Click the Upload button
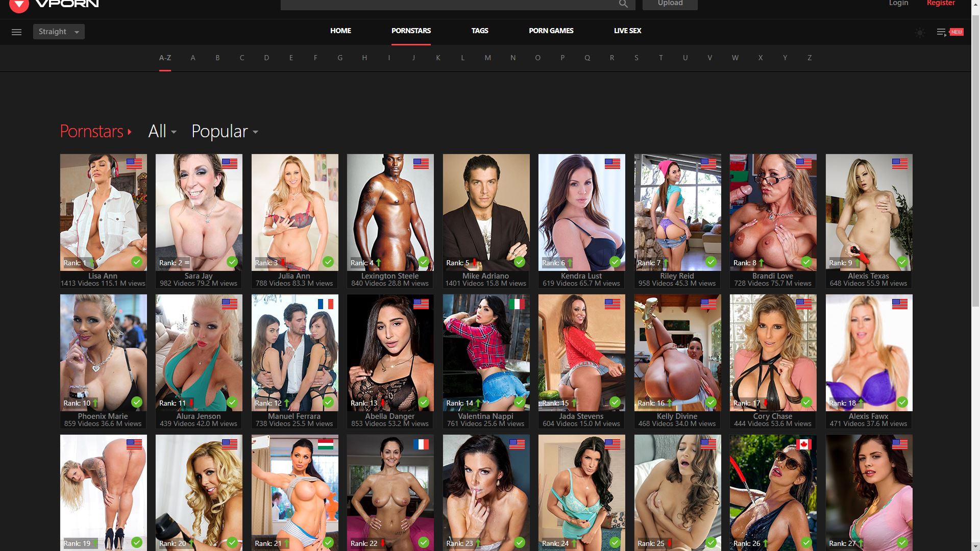This screenshot has height=551, width=980. [x=670, y=4]
